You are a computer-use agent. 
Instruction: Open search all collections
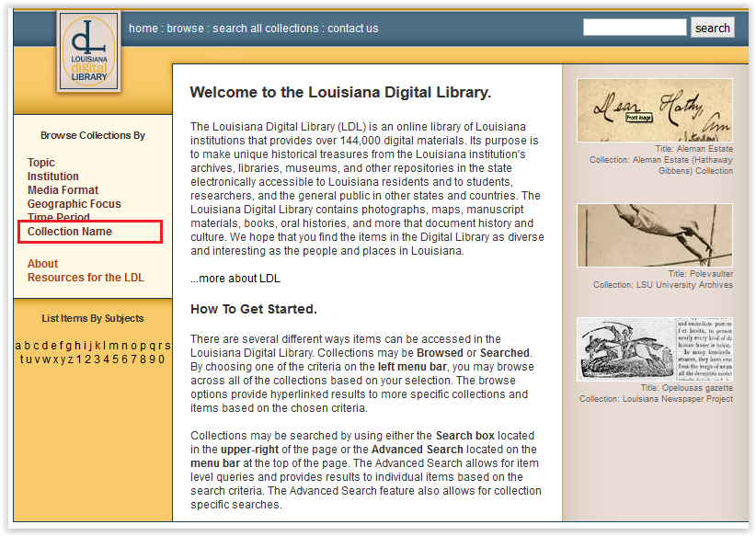(x=266, y=29)
